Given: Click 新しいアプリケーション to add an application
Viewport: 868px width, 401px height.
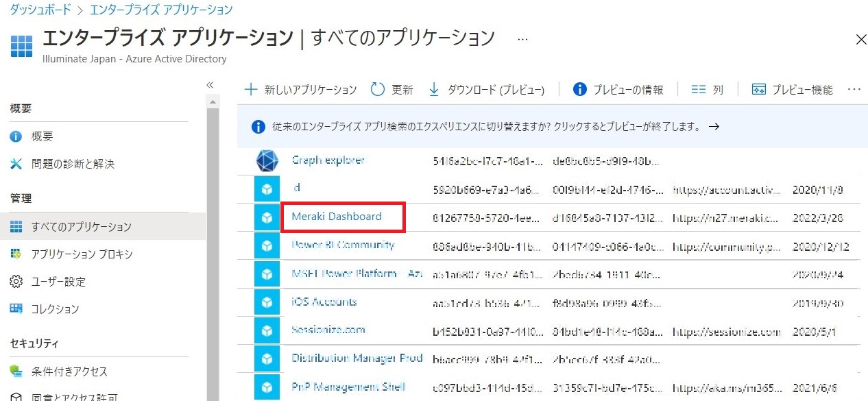Looking at the screenshot, I should 300,90.
